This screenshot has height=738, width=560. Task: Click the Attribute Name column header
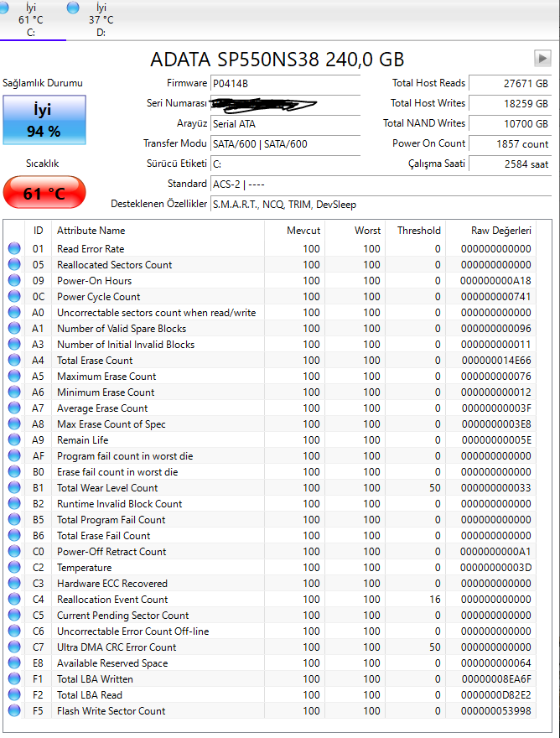tap(158, 231)
